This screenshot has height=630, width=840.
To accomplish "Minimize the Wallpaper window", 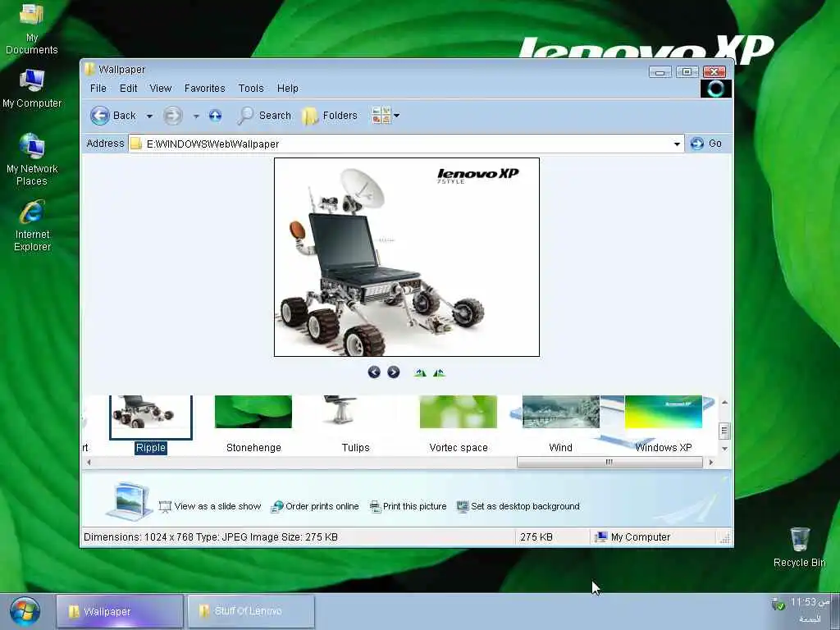I will tap(660, 72).
